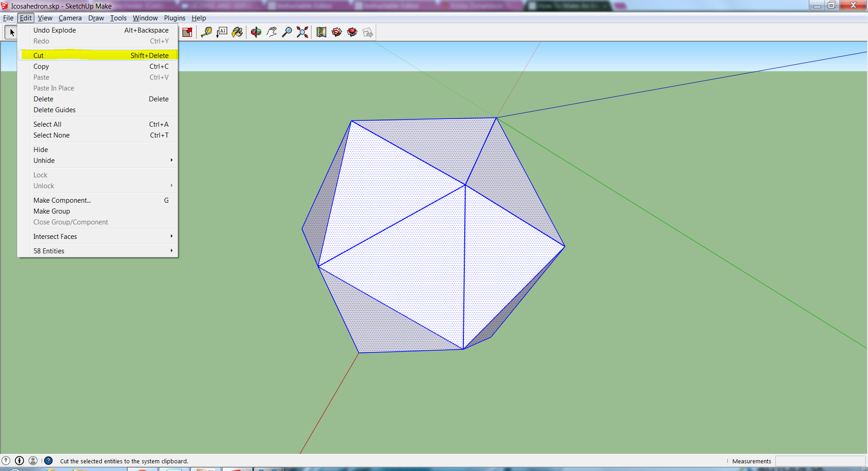Click the grayed Send to LayOut icon
The image size is (868, 471).
pos(368,33)
